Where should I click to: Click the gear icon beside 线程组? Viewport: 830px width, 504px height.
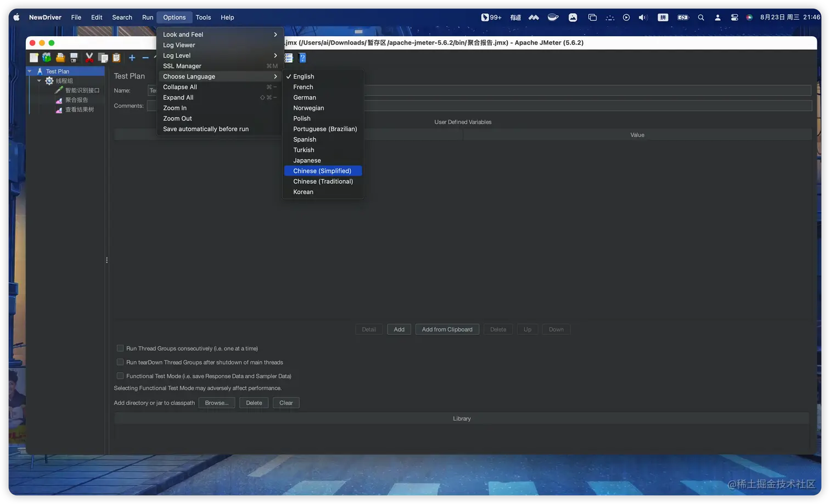click(49, 81)
